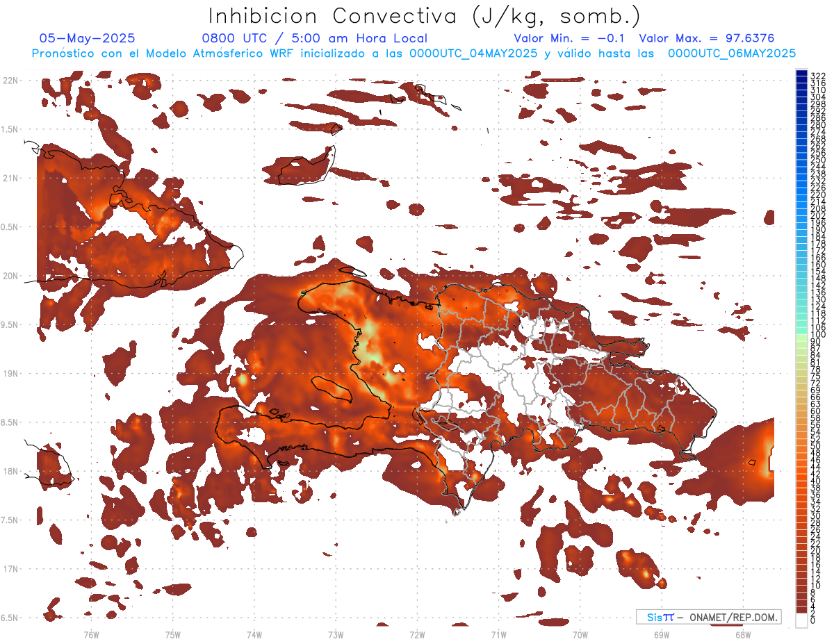Click the time '0800 UTC / 5:00 am Hora Local'
834x644 pixels.
pyautogui.click(x=315, y=38)
